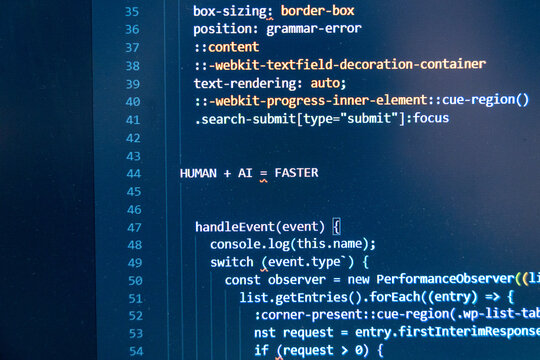540x360 pixels.
Task: Click line number 52 in gutter
Action: tap(136, 316)
